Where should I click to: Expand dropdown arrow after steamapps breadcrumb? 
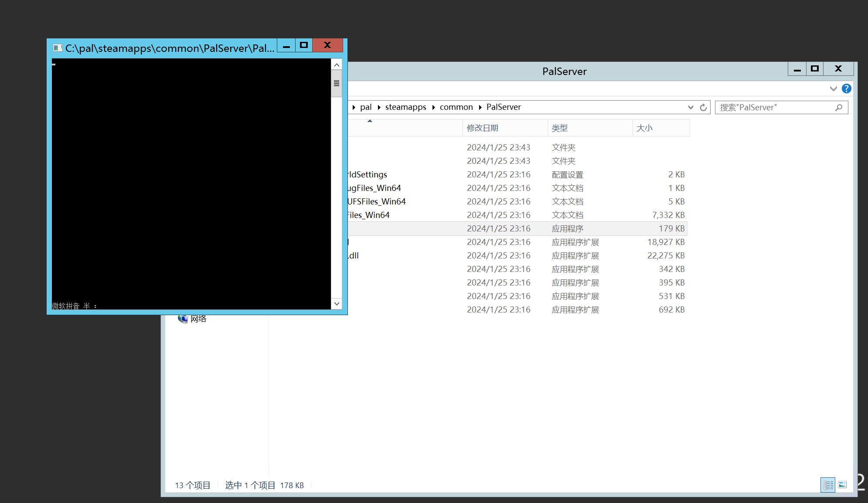(434, 107)
